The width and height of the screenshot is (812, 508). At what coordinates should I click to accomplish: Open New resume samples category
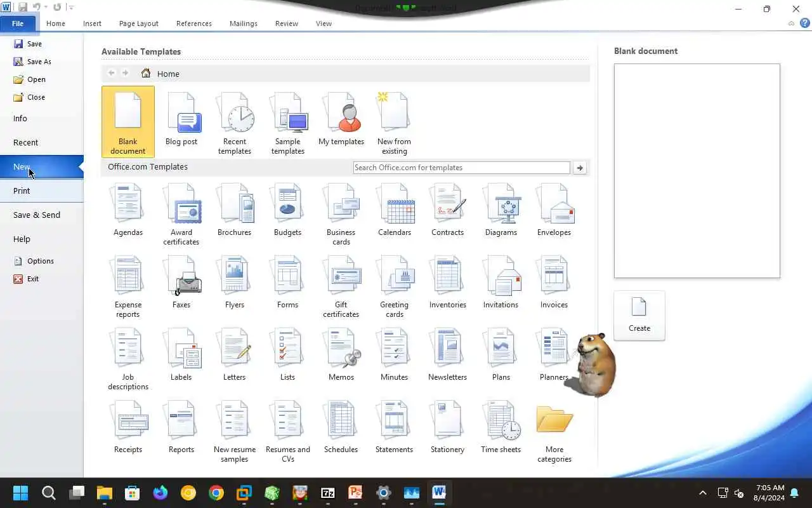coord(235,432)
